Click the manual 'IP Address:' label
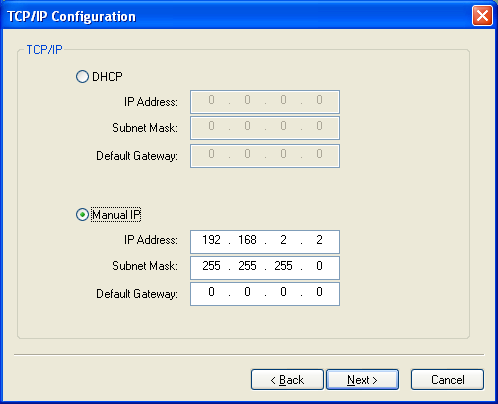Image resolution: width=498 pixels, height=404 pixels. [151, 240]
